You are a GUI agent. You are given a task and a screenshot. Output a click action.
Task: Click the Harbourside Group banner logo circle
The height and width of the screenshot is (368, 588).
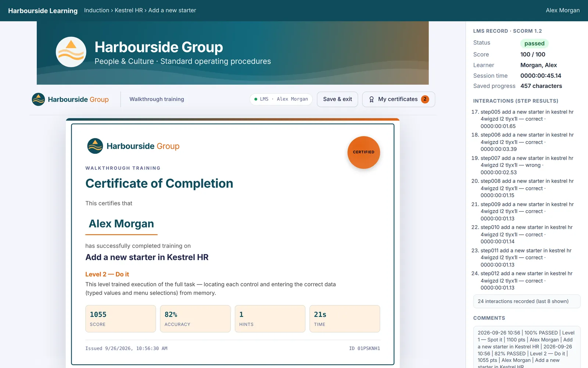71,52
